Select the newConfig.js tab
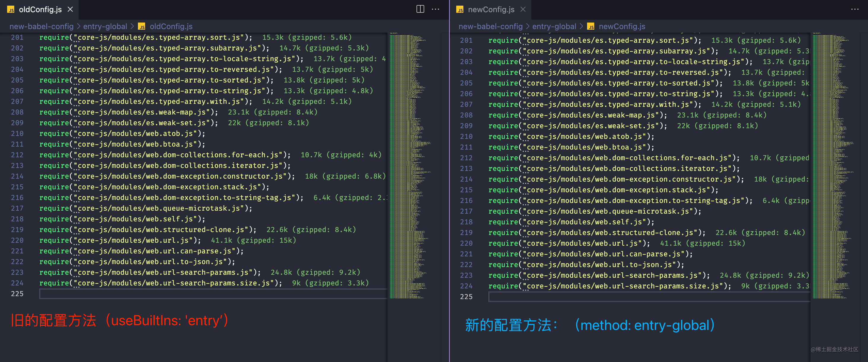Image resolution: width=868 pixels, height=362 pixels. point(491,9)
